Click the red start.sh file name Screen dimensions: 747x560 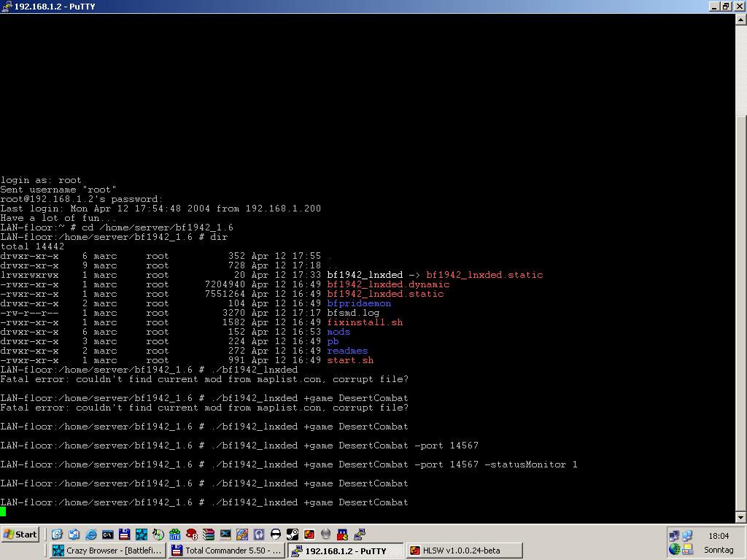click(350, 360)
